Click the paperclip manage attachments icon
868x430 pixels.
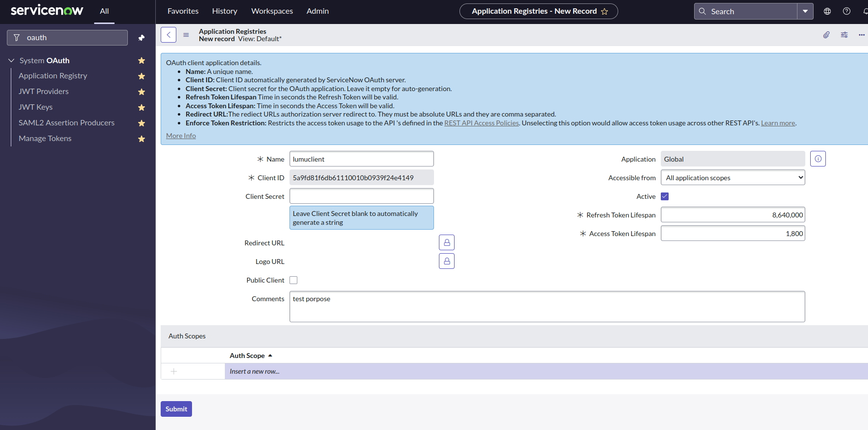point(826,35)
